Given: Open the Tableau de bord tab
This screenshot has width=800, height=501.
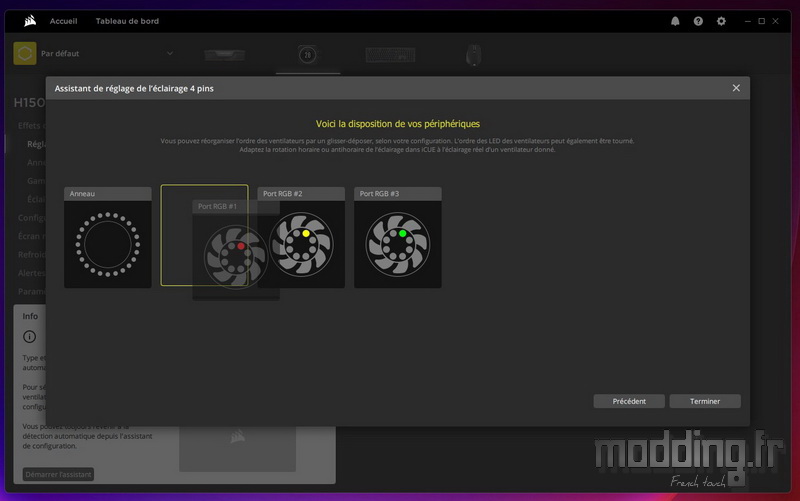Looking at the screenshot, I should pyautogui.click(x=127, y=21).
